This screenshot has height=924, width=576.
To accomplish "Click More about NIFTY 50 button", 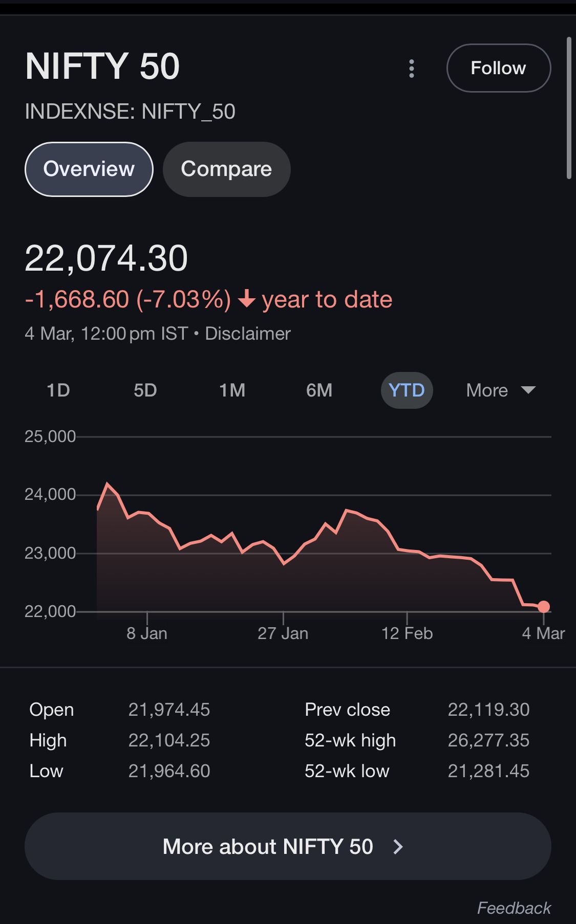I will [268, 847].
